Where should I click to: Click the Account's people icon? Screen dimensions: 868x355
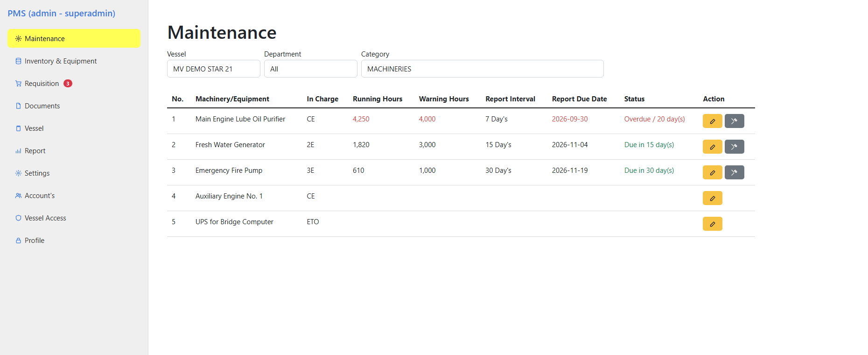[18, 195]
